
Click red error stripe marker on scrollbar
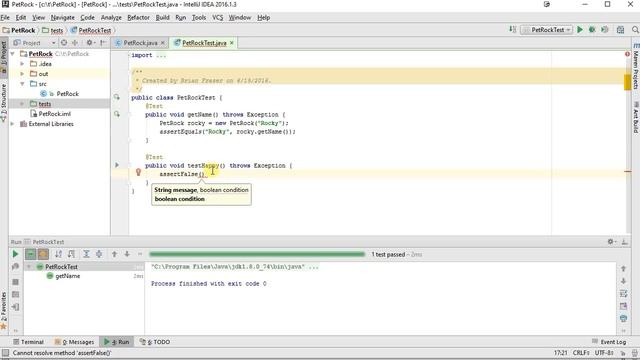pos(628,171)
